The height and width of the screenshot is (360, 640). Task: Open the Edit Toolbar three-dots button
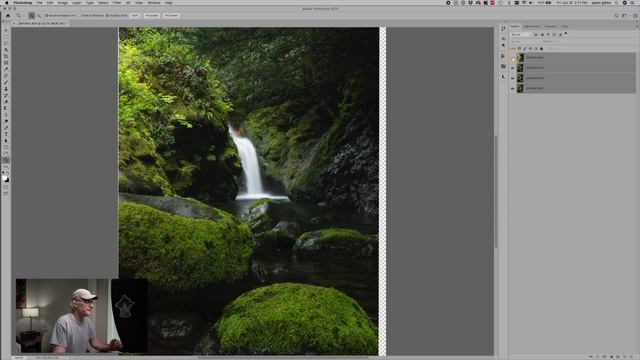point(6,167)
